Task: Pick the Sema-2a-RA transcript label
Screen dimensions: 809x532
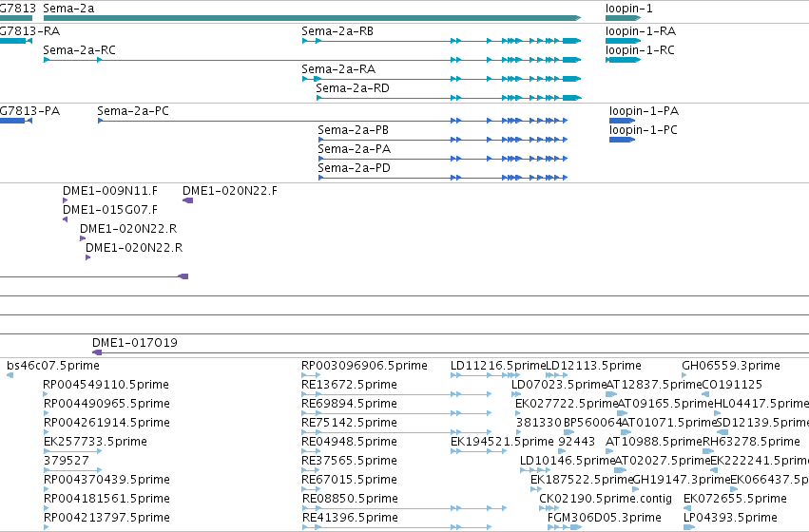Action: (x=338, y=69)
